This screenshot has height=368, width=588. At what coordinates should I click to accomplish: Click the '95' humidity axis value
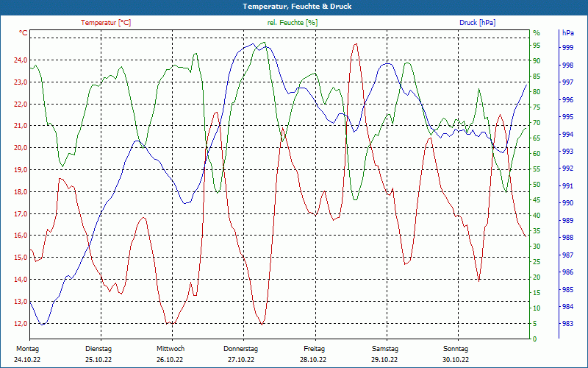tap(537, 46)
